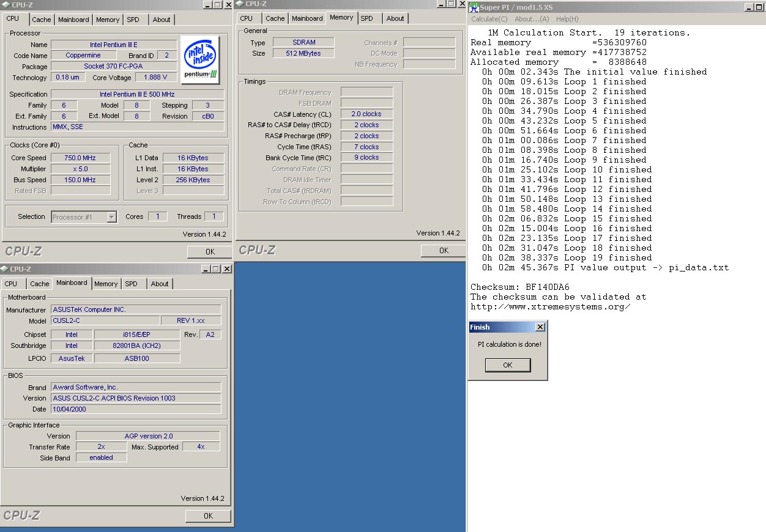The image size is (766, 532).
Task: Select Memory tab in bottom CPU-Z window
Action: [106, 284]
